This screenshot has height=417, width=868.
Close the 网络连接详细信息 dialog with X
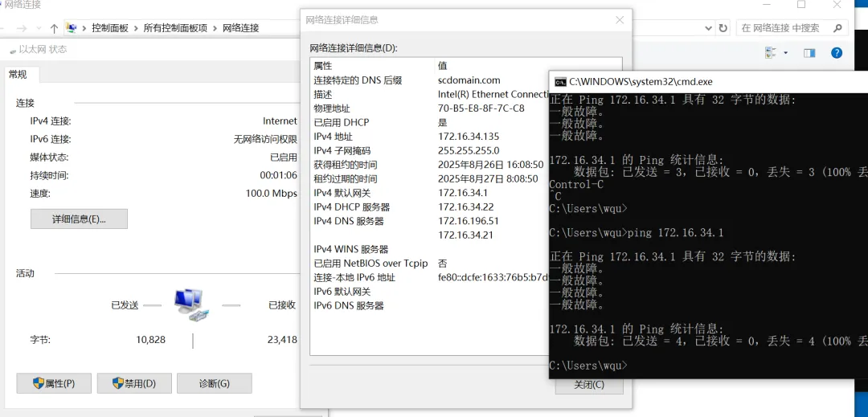(620, 20)
